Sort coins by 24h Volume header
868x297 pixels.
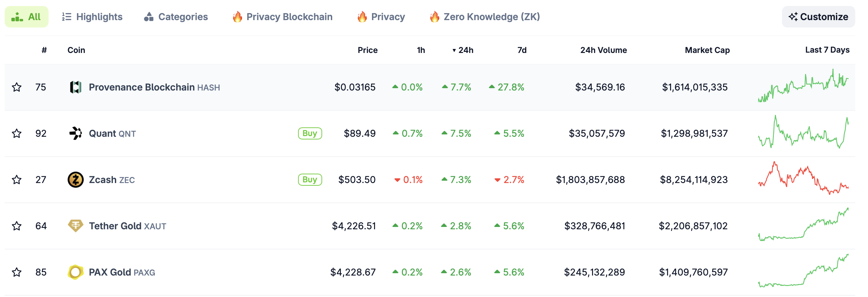[x=603, y=50]
